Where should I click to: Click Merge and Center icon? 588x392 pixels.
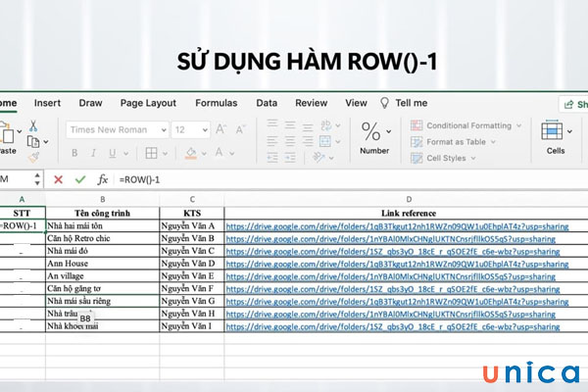tap(325, 141)
